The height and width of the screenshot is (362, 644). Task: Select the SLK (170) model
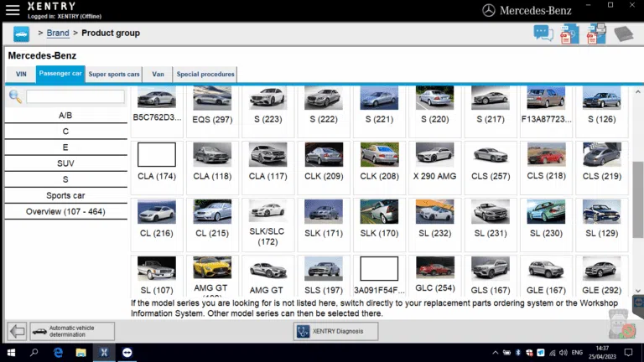pyautogui.click(x=379, y=224)
